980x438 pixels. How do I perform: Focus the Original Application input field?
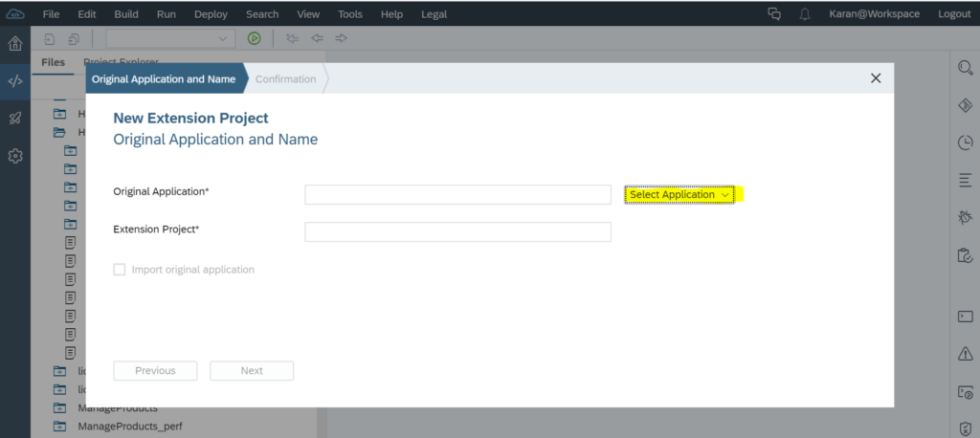[x=458, y=194]
